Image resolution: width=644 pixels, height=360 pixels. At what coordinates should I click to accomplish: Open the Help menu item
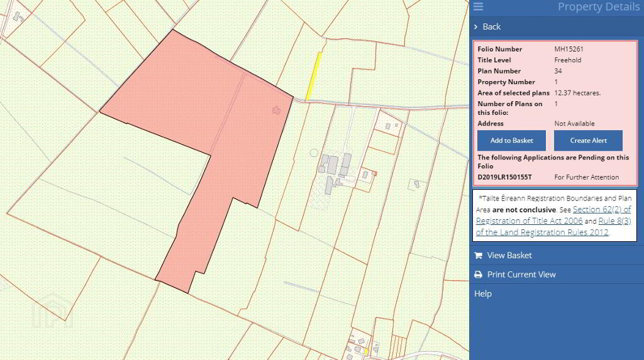(483, 293)
